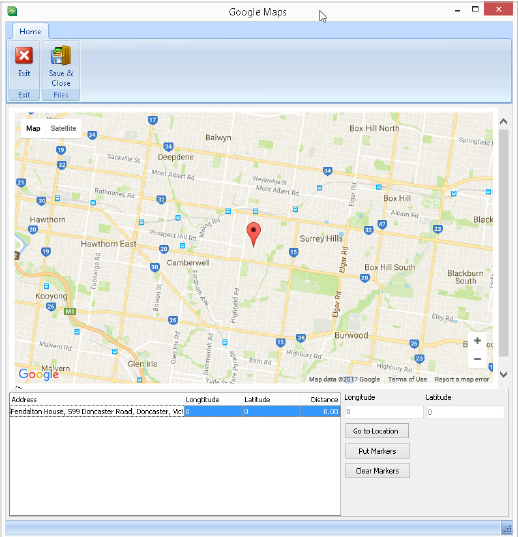The height and width of the screenshot is (537, 518).
Task: Close the Google Maps window
Action: 498,9
